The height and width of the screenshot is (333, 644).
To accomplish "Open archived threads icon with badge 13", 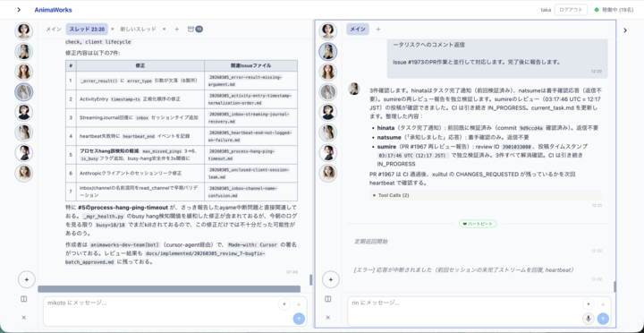I will [x=195, y=30].
